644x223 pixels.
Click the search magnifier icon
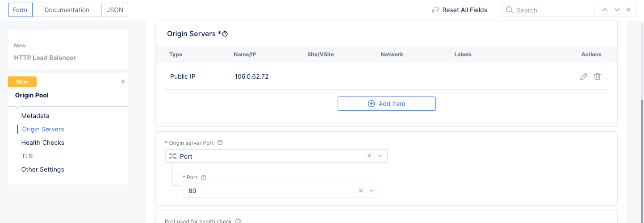510,10
